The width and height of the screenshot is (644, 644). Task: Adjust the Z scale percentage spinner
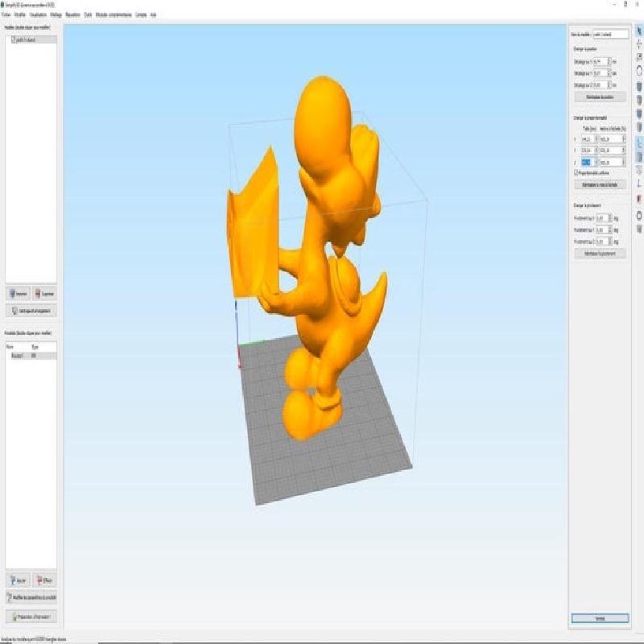point(623,163)
